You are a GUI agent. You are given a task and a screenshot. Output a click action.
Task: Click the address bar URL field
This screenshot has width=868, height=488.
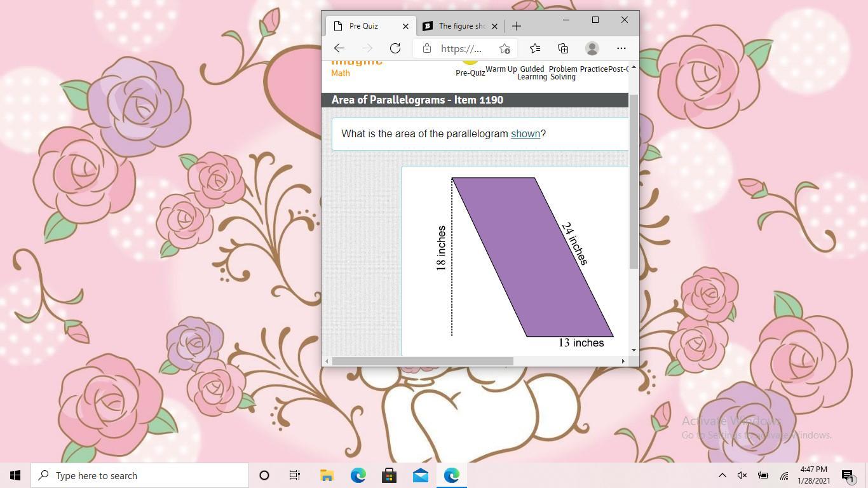(461, 48)
